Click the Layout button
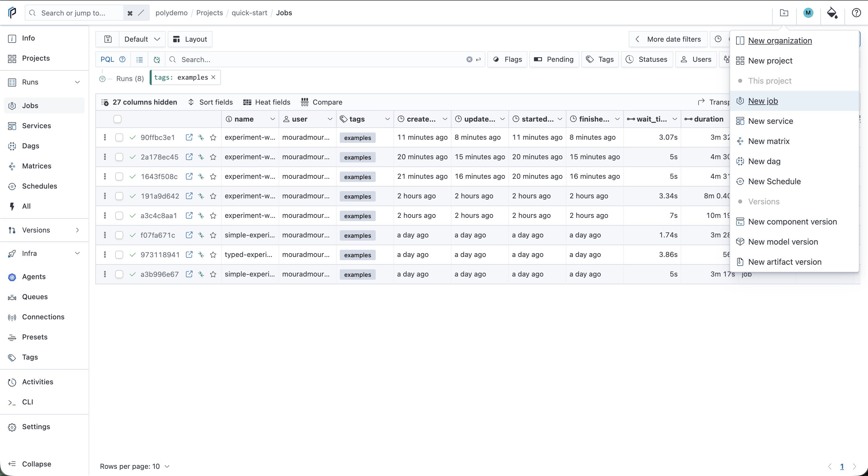The height and width of the screenshot is (476, 868). coord(190,39)
